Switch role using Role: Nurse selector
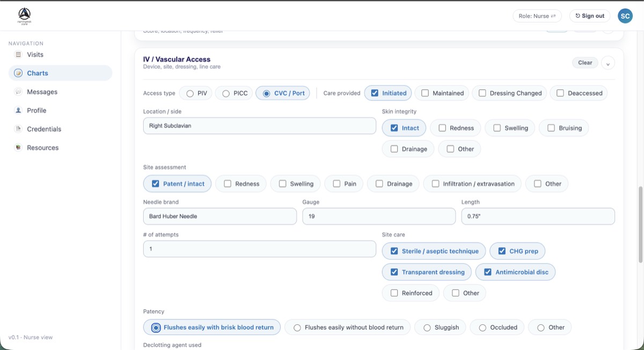 tap(537, 16)
